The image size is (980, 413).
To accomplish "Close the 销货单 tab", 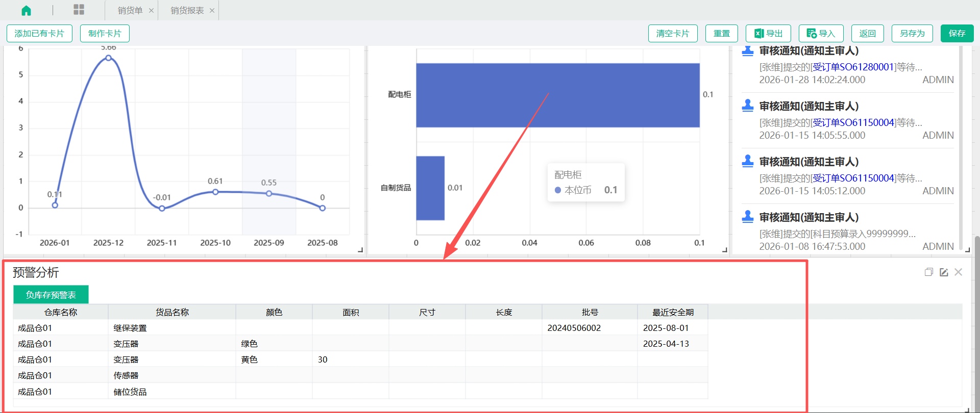I will click(x=151, y=11).
